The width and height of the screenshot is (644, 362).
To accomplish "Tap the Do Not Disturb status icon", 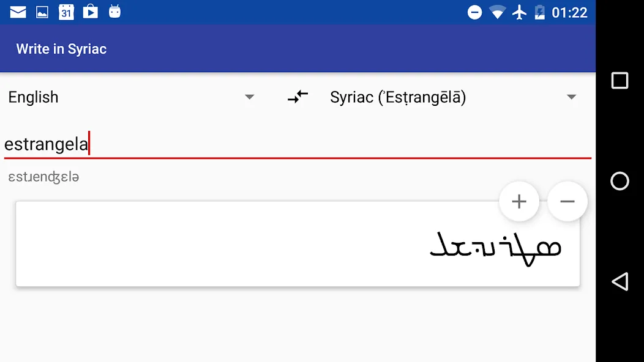I will tap(474, 12).
